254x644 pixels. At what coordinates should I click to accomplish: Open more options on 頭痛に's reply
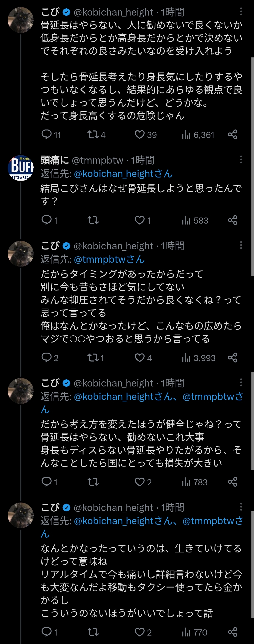[241, 159]
